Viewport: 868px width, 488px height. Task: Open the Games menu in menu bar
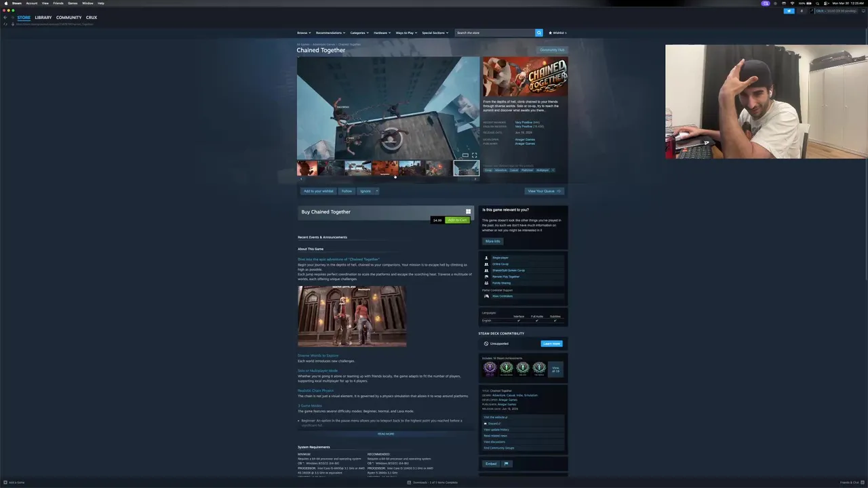click(x=73, y=3)
